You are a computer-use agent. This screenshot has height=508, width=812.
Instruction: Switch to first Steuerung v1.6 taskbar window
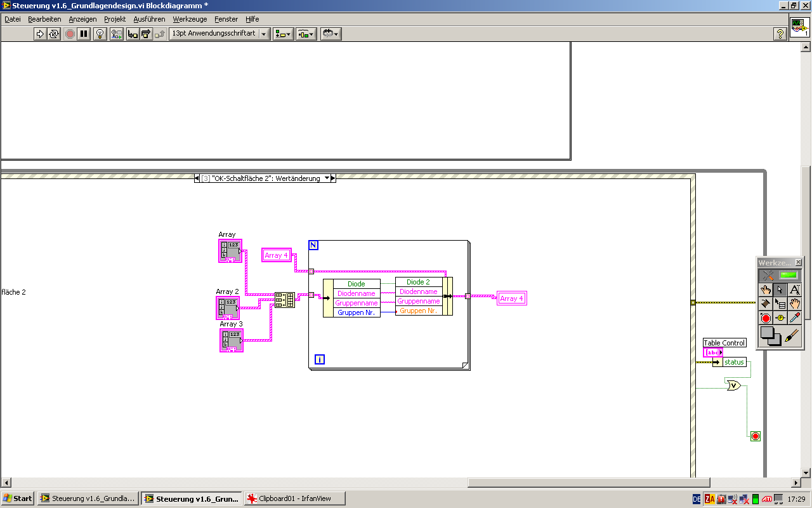coord(88,498)
